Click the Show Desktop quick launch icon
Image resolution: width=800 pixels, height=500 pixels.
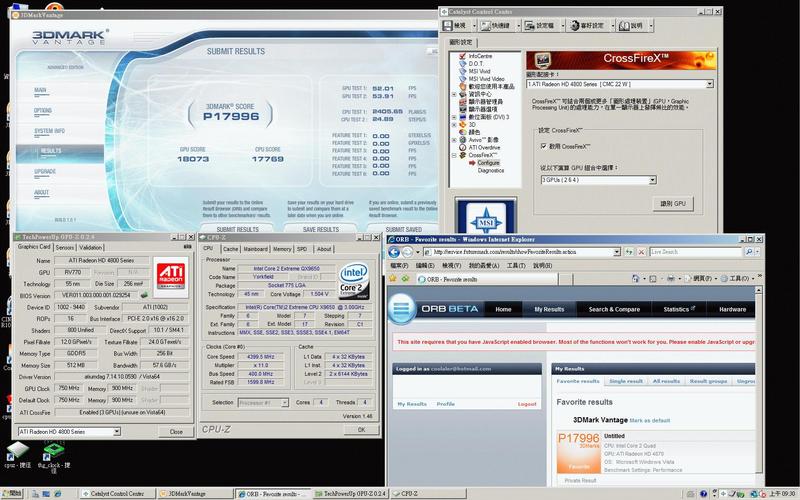point(46,494)
